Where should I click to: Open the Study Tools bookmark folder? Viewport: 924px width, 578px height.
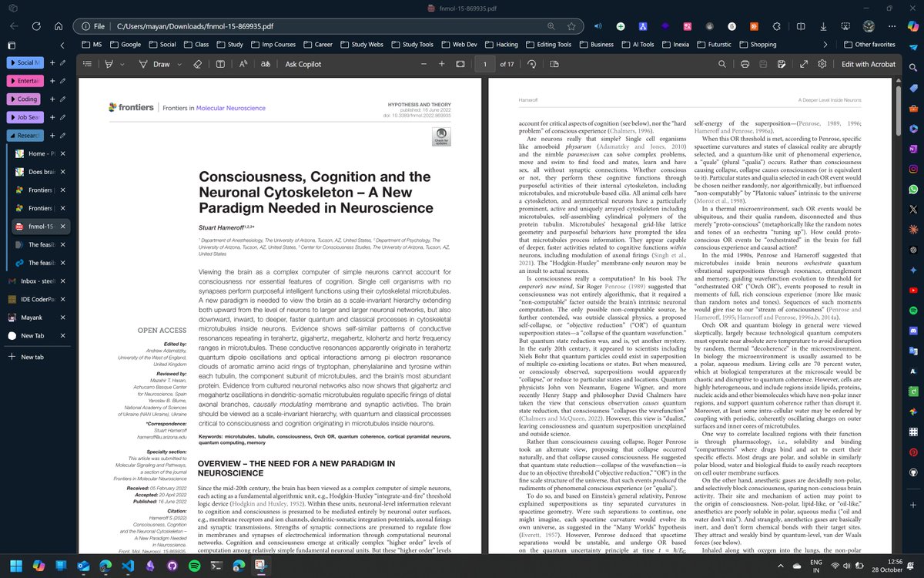(412, 45)
